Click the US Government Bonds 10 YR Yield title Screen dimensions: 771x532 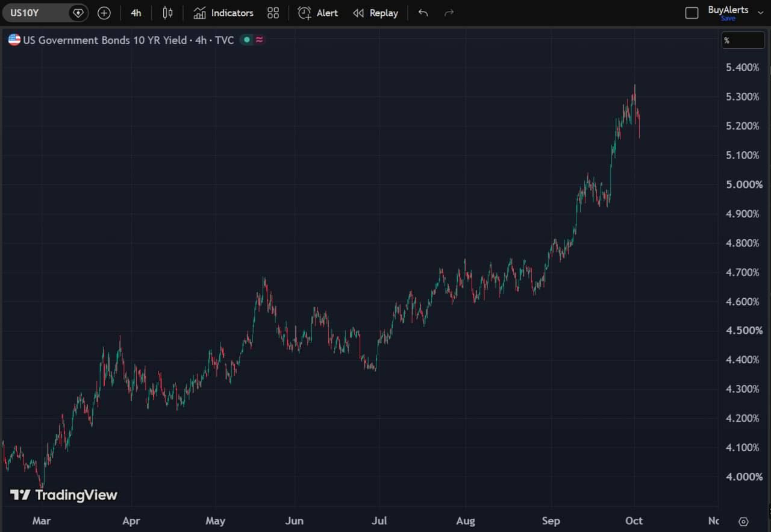[x=105, y=40]
